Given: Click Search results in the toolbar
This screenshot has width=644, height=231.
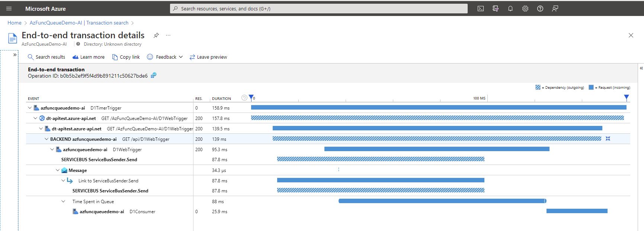Looking at the screenshot, I should (47, 57).
